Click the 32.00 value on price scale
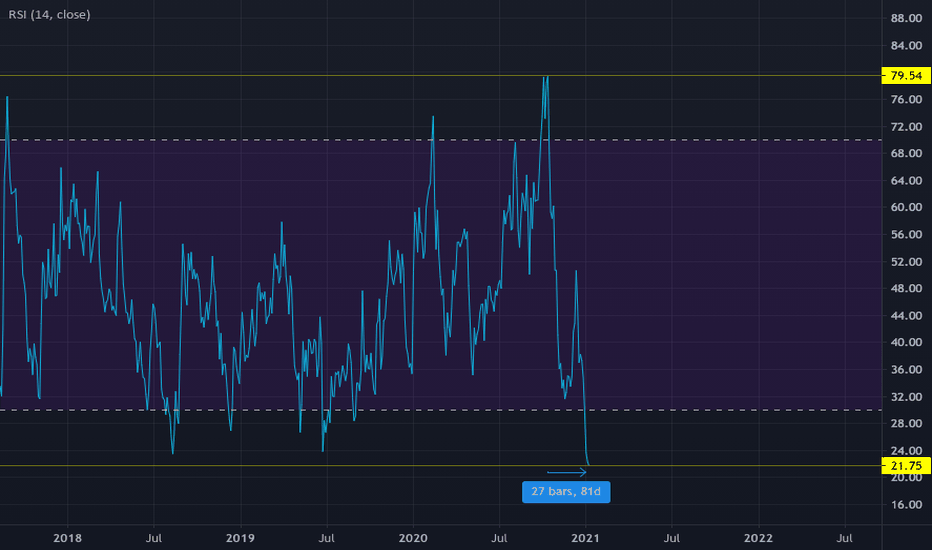The width and height of the screenshot is (932, 550). click(906, 397)
